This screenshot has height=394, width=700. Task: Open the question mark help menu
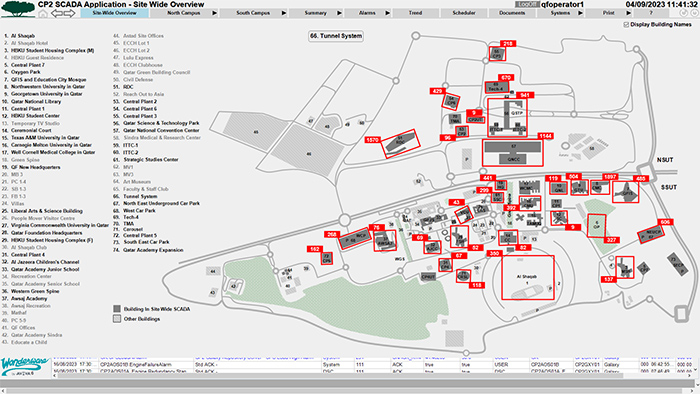tap(650, 13)
